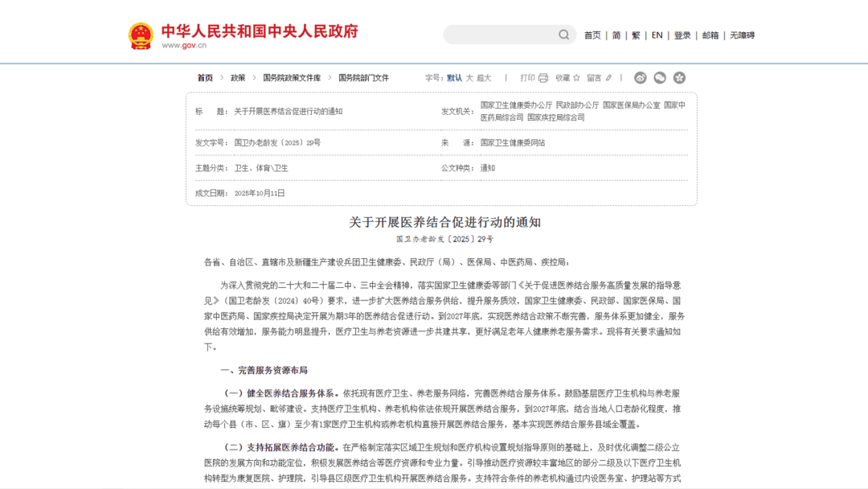Click the national emblem logo
Image resolution: width=868 pixels, height=489 pixels.
[141, 35]
